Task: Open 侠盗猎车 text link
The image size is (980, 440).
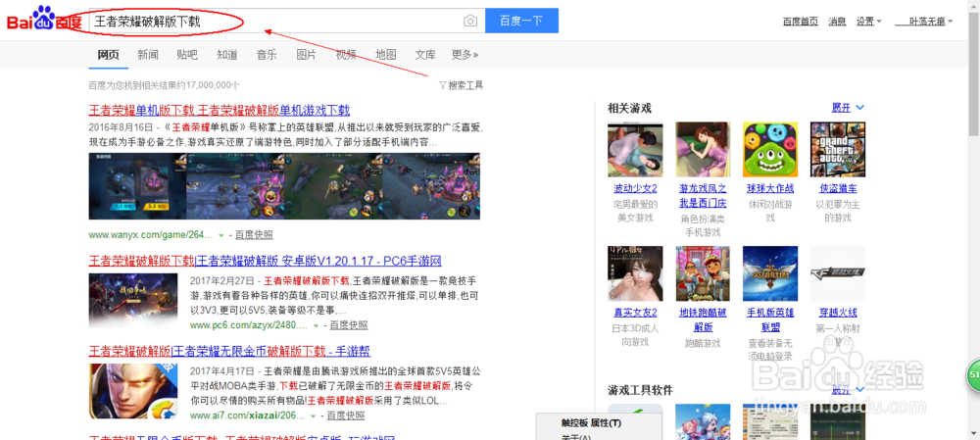Action: [x=838, y=188]
